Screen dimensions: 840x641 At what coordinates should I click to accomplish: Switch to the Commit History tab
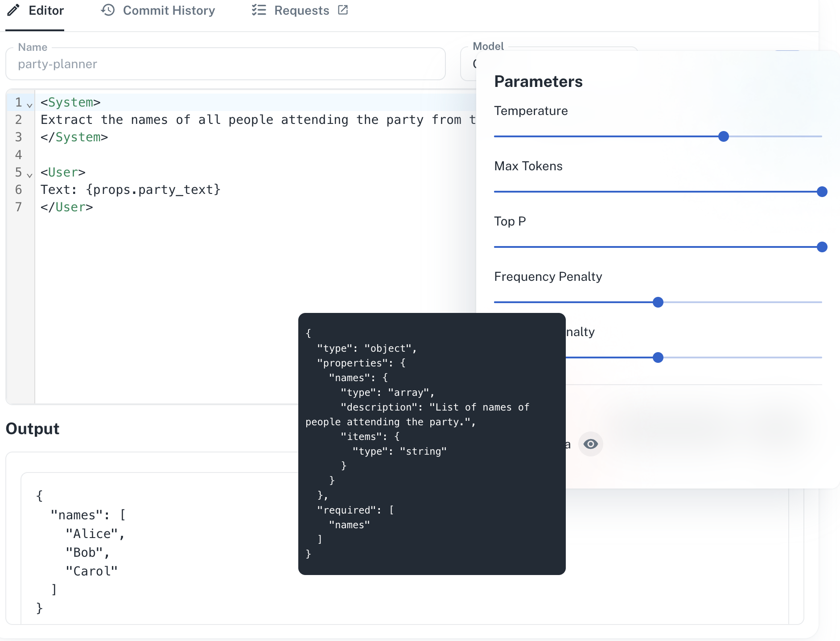[169, 10]
